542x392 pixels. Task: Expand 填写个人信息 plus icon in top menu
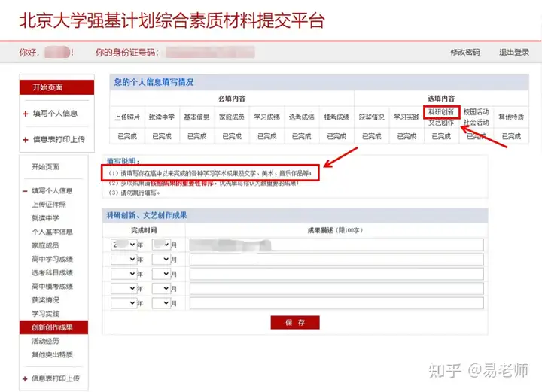pyautogui.click(x=26, y=114)
